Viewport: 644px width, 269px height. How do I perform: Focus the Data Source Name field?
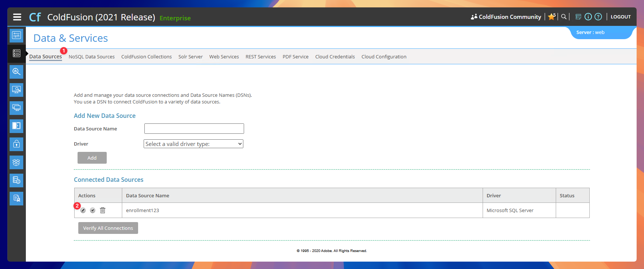pyautogui.click(x=194, y=129)
